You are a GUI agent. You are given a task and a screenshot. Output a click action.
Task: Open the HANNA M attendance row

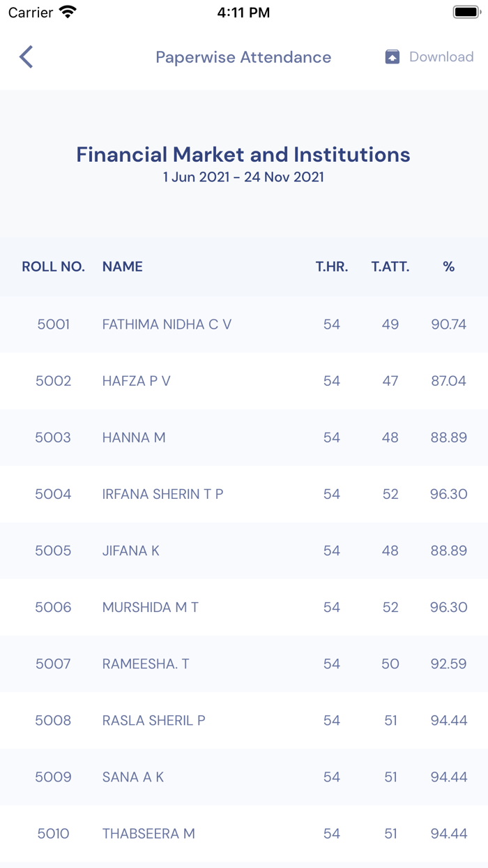(x=134, y=437)
